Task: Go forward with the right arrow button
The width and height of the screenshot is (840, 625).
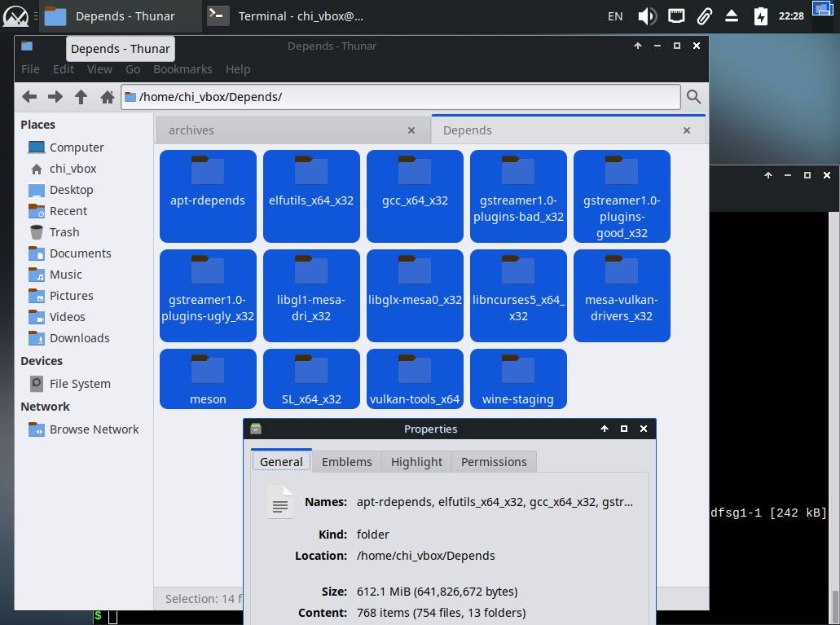Action: coord(55,97)
